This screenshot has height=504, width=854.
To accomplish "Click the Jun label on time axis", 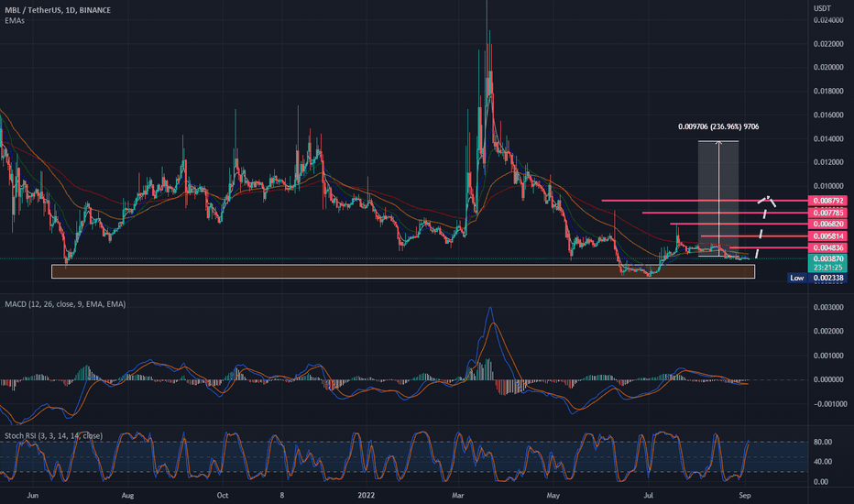I will [33, 495].
